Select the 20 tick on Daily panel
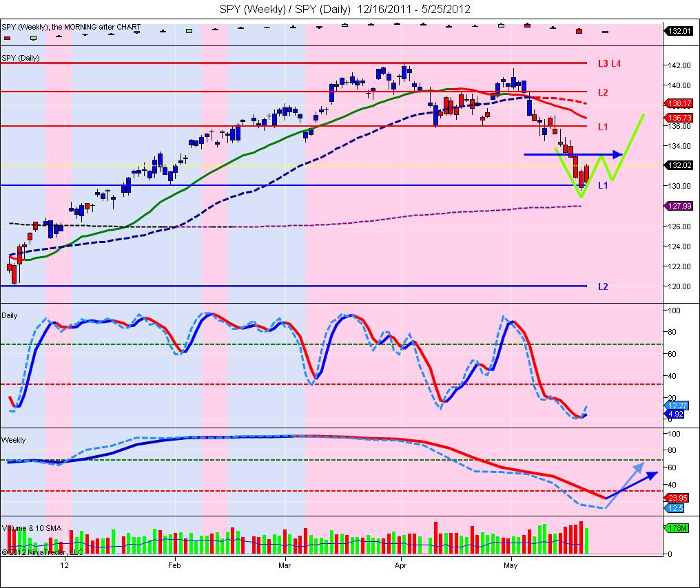The height and width of the screenshot is (588, 700). (x=672, y=397)
